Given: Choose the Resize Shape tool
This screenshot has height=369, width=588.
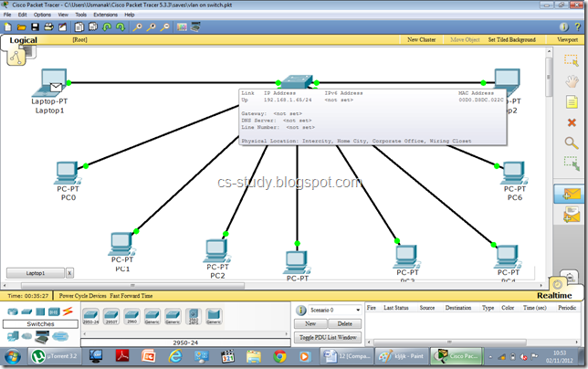Looking at the screenshot, I should pyautogui.click(x=572, y=163).
